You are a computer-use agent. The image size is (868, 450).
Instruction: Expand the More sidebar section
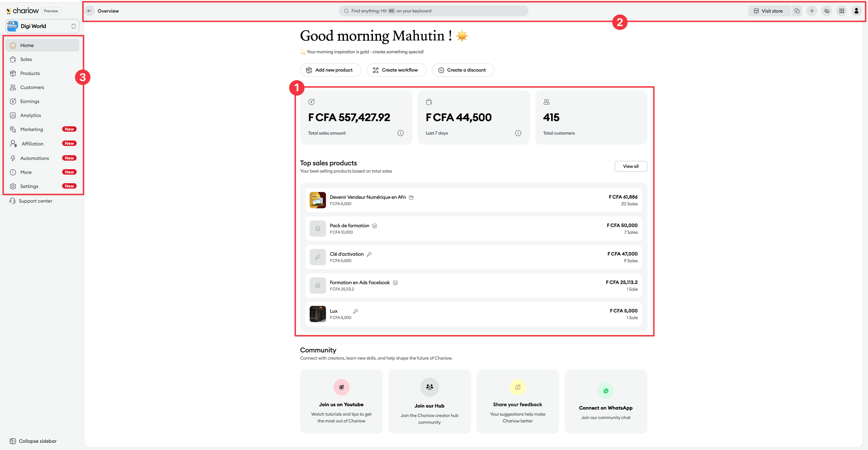(26, 172)
